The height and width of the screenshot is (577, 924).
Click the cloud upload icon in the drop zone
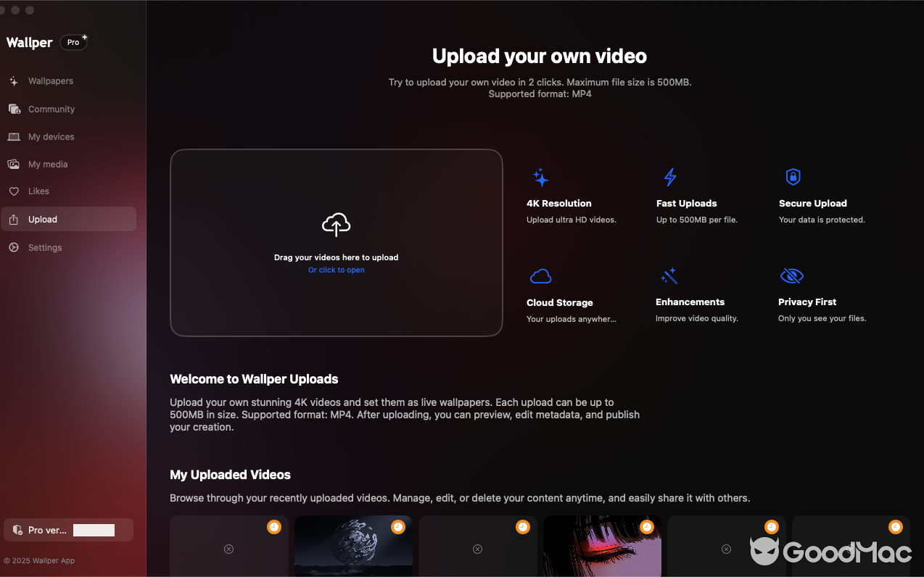coord(336,225)
